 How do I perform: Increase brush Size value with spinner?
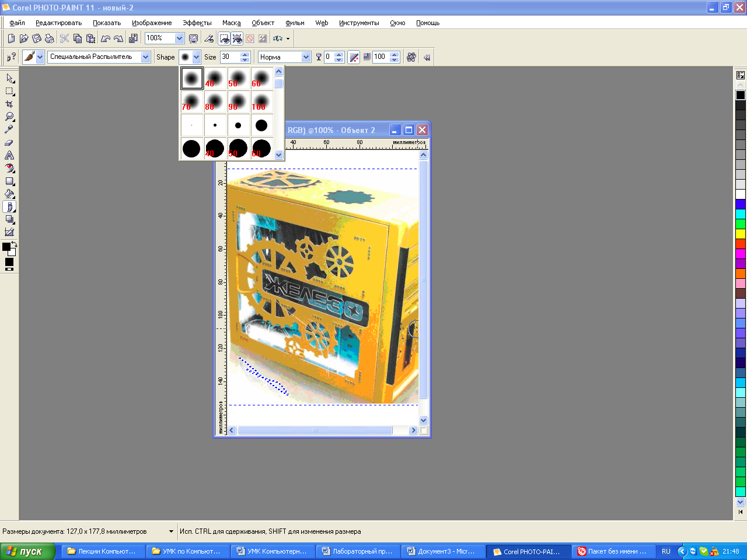click(245, 54)
